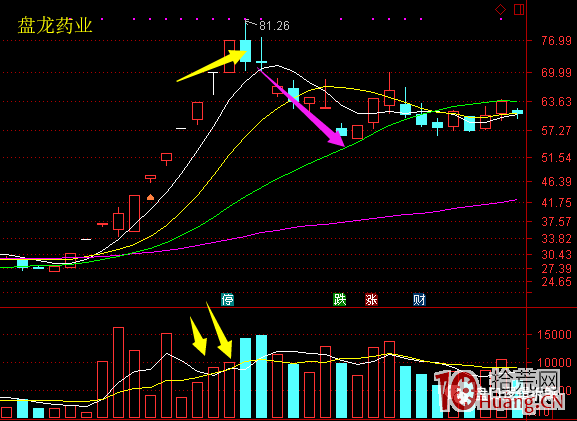
Task: Click the red window-layout icon at top right
Action: point(519,9)
